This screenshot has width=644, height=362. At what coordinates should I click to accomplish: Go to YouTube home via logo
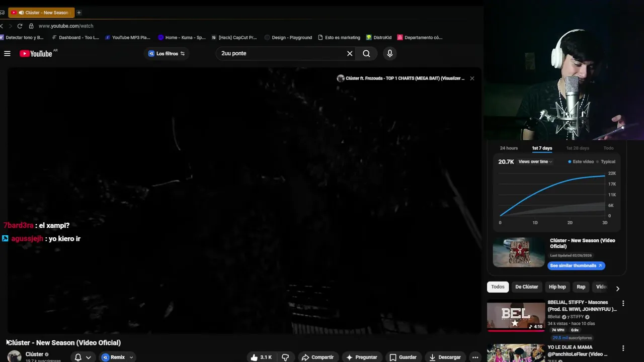(36, 53)
